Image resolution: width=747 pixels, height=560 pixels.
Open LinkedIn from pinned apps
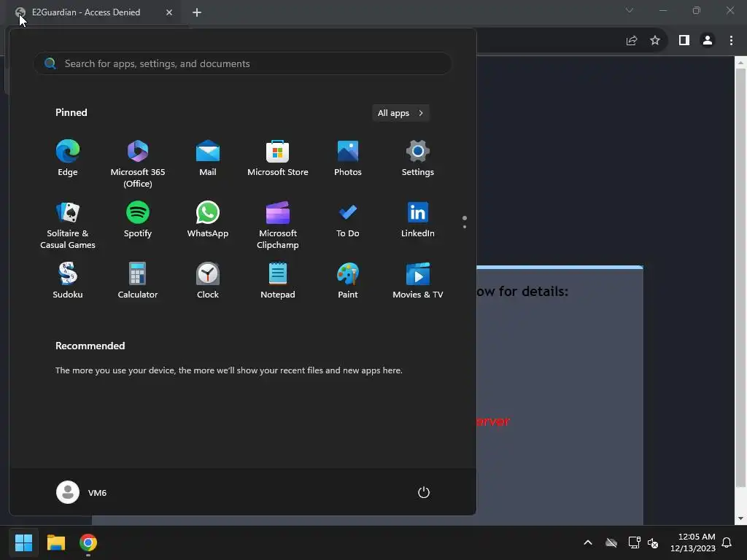(418, 219)
